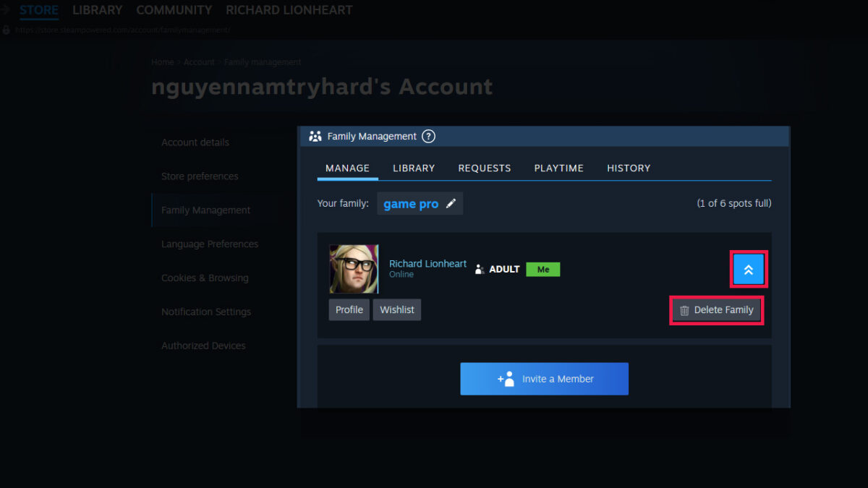Switch to the REQUESTS tab
Image resolution: width=868 pixels, height=488 pixels.
pos(485,168)
